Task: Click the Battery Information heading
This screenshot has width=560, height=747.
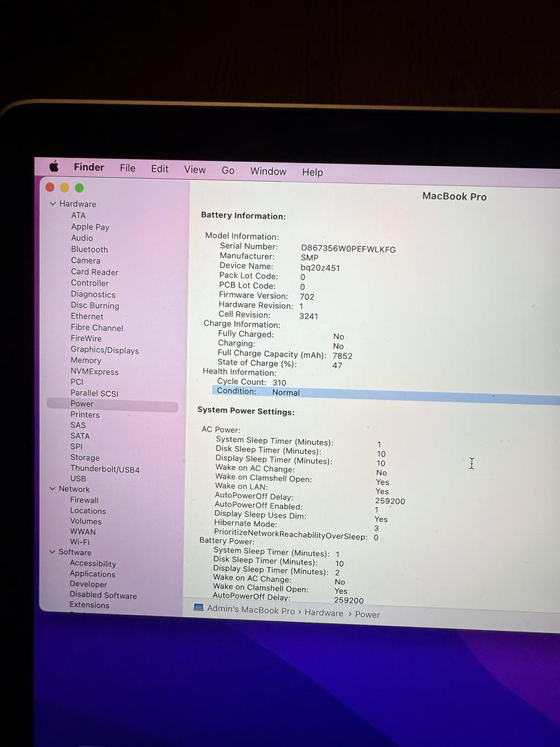Action: [243, 216]
